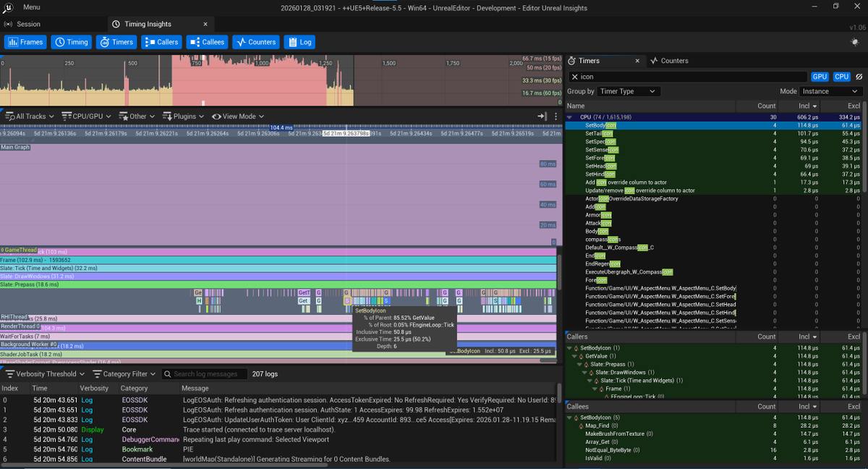Select the SetHindIcon timer row
Image resolution: width=868 pixels, height=469 pixels.
tap(713, 174)
